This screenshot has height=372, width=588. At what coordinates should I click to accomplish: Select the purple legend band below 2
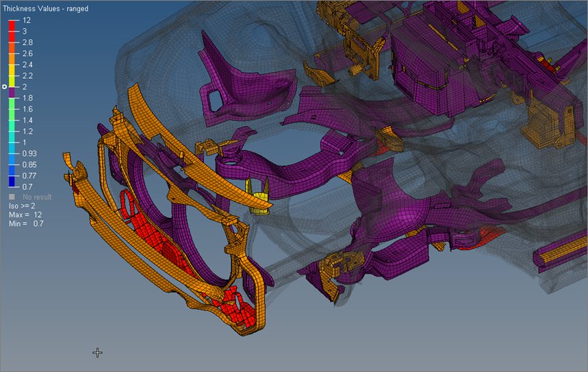point(12,92)
